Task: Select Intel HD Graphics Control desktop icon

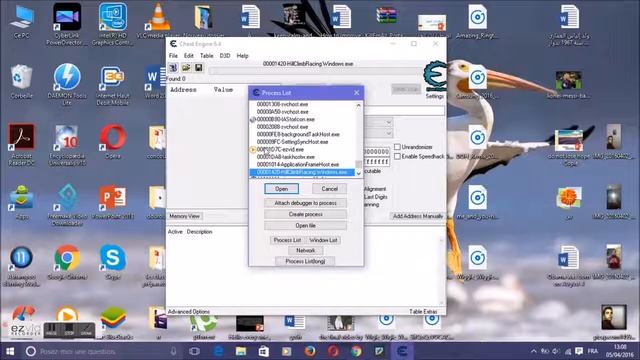Action: (x=113, y=24)
